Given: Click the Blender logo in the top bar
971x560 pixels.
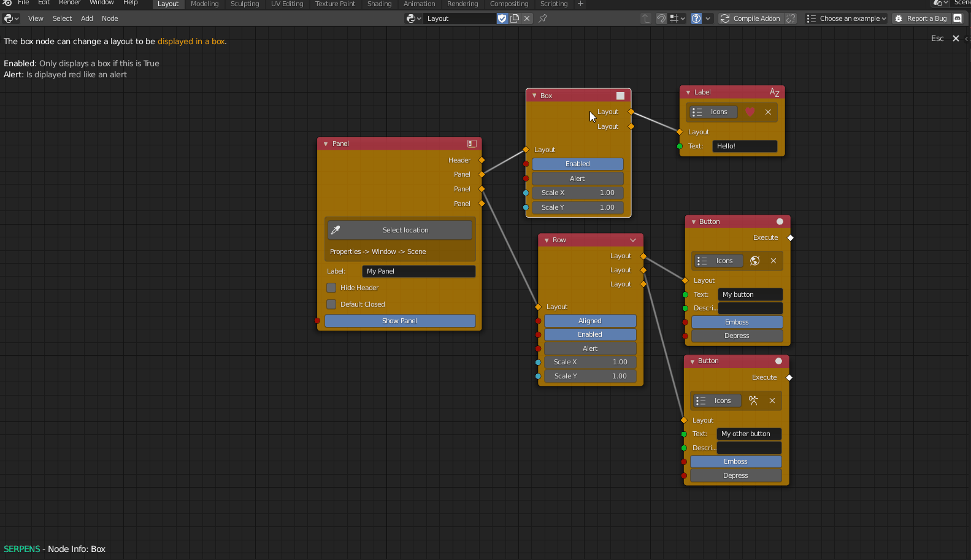Looking at the screenshot, I should [x=7, y=3].
